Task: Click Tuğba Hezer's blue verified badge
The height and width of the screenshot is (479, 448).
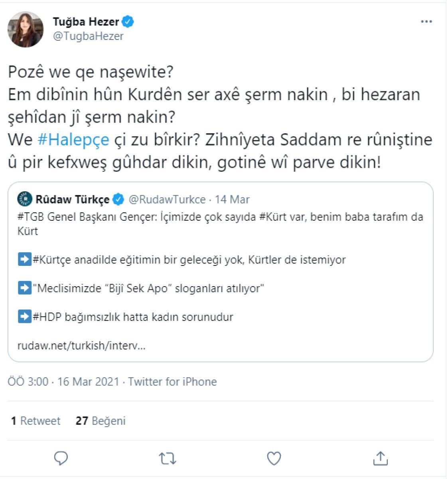Action: [x=128, y=22]
